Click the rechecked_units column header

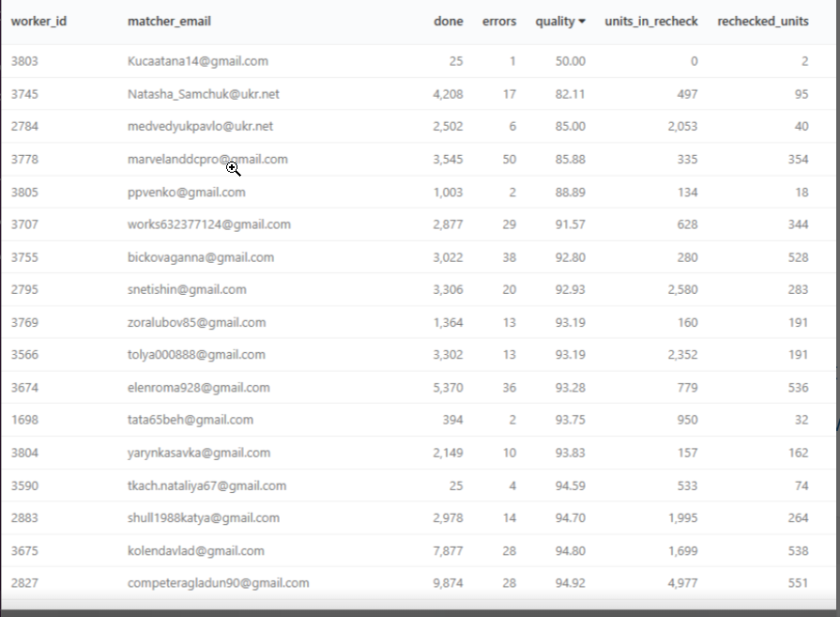(763, 22)
